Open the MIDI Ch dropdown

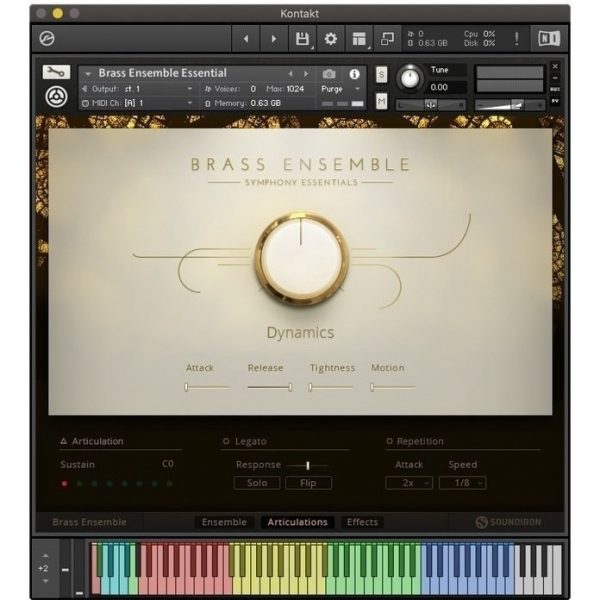coord(137,103)
